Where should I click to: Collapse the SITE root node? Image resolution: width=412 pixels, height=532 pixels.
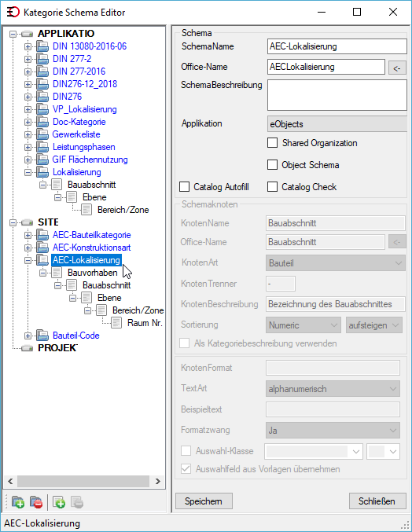click(13, 222)
